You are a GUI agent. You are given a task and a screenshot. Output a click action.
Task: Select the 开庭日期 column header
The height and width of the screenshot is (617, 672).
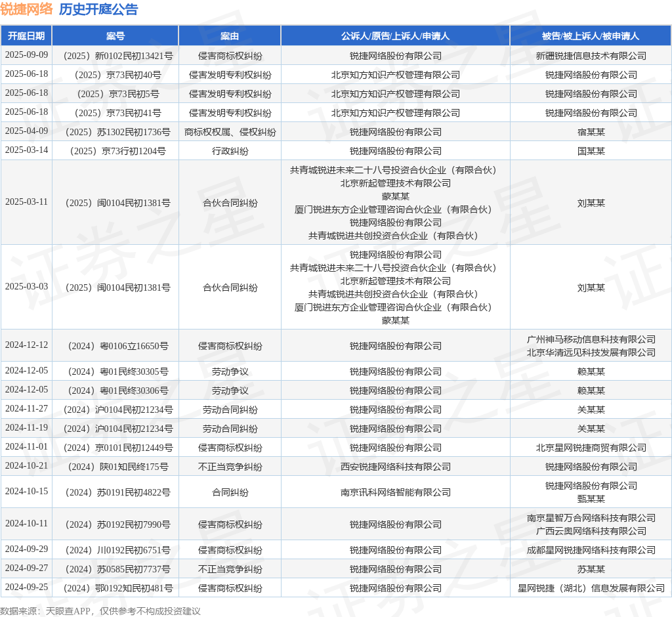pos(26,36)
